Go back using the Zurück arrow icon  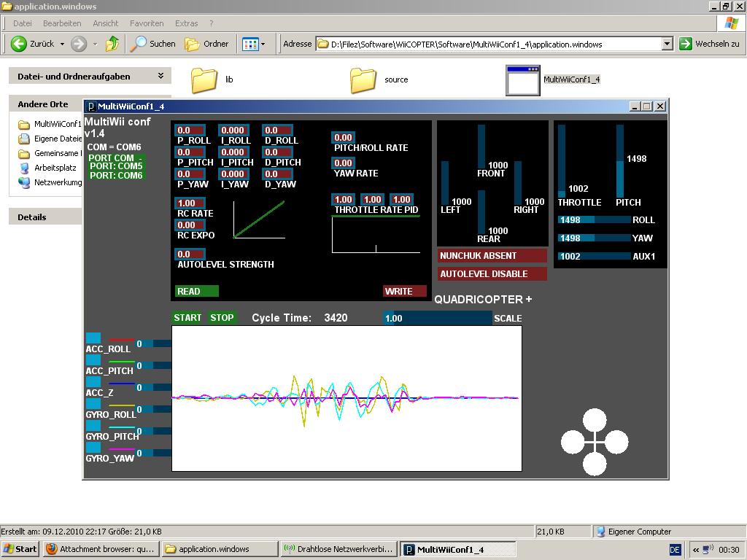click(x=18, y=44)
